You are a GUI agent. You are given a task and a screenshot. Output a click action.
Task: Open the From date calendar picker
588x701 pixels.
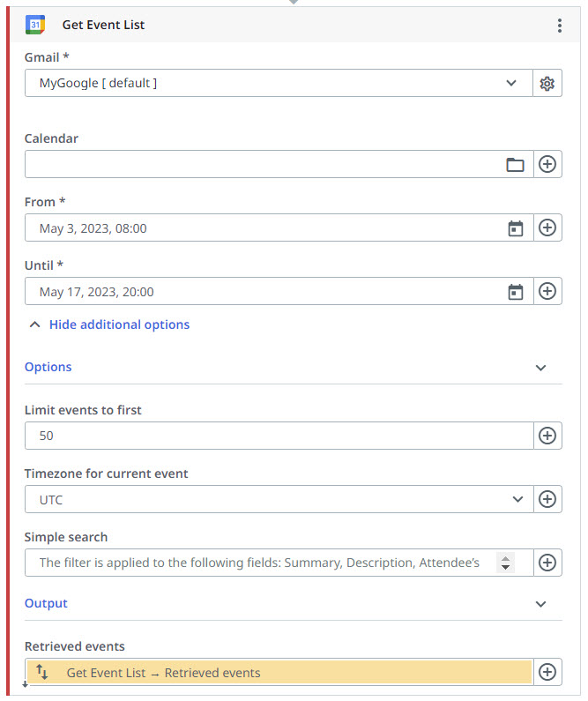click(516, 228)
